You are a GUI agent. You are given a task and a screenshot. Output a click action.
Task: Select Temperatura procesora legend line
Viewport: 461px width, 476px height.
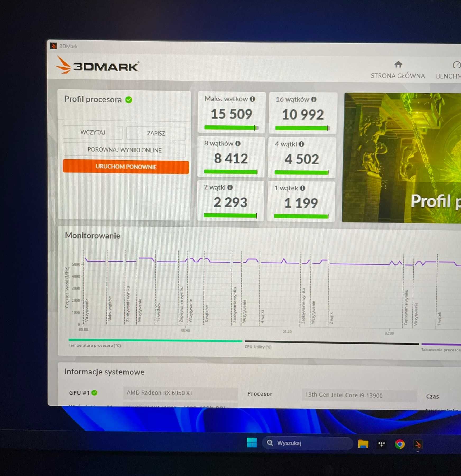point(155,340)
